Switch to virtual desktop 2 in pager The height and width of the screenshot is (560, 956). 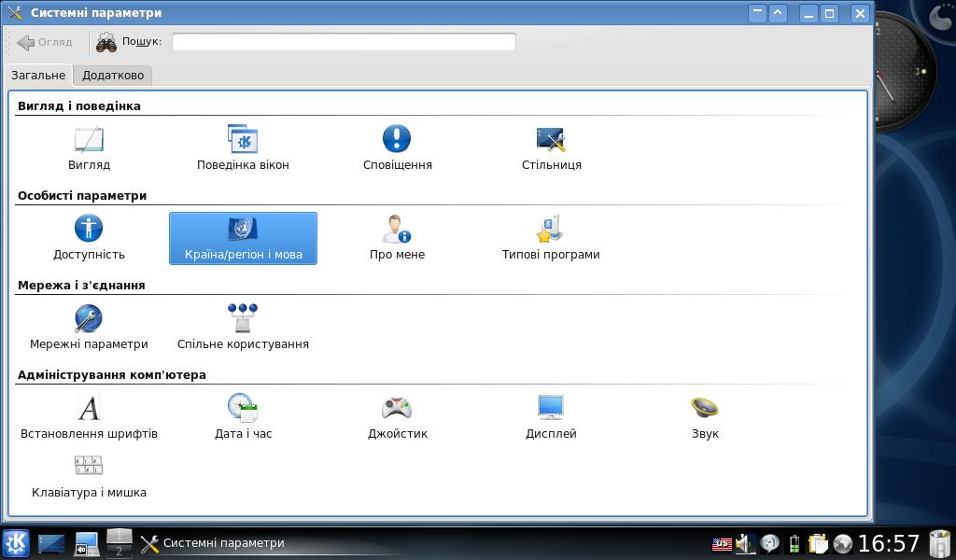[119, 551]
